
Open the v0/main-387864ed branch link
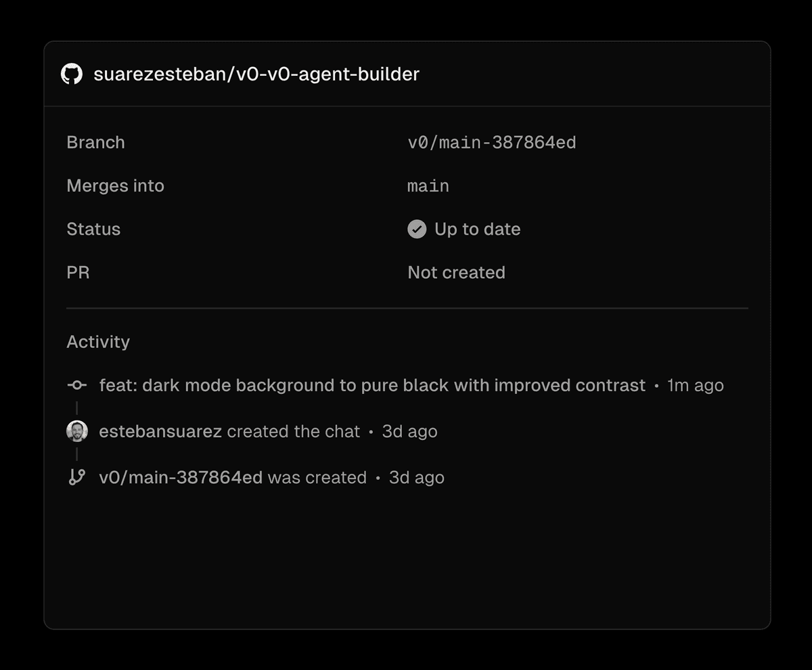click(492, 142)
